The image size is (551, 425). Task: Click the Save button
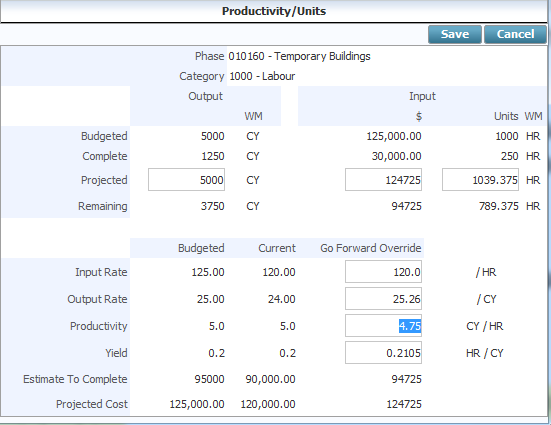click(x=455, y=34)
